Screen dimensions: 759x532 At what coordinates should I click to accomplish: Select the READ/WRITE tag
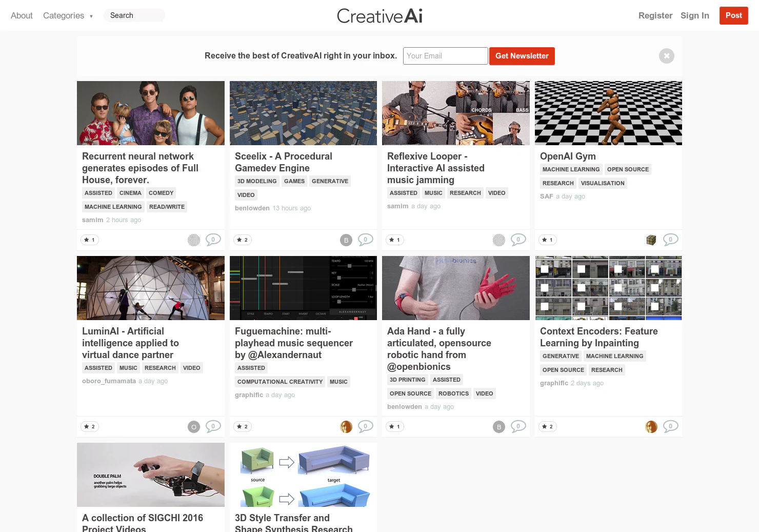click(x=167, y=207)
